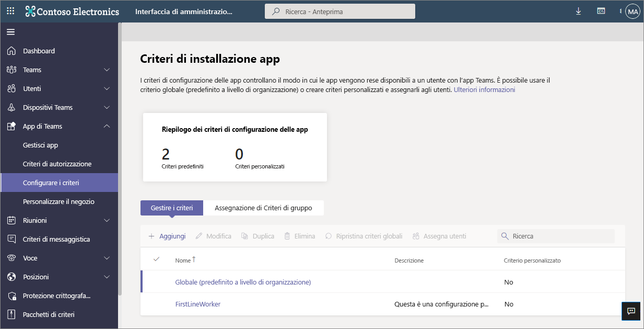Expand the Teams menu chevron
Viewport: 644px width, 329px height.
(x=107, y=70)
